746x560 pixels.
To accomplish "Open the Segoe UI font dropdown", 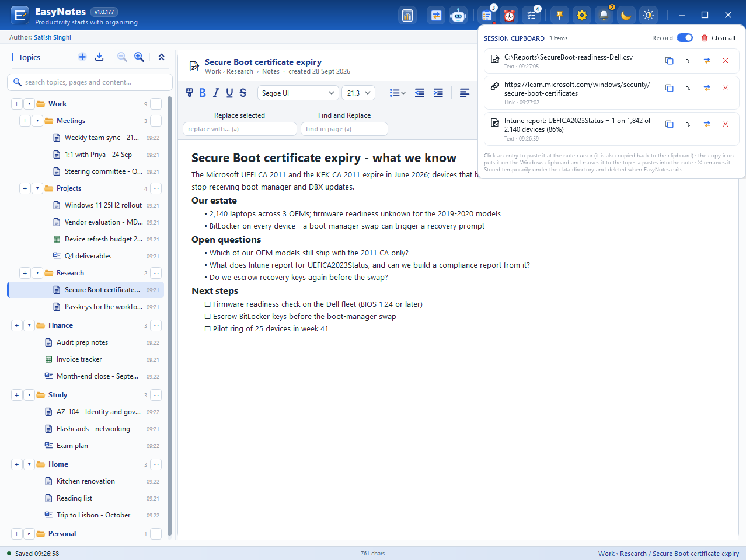I will click(298, 93).
